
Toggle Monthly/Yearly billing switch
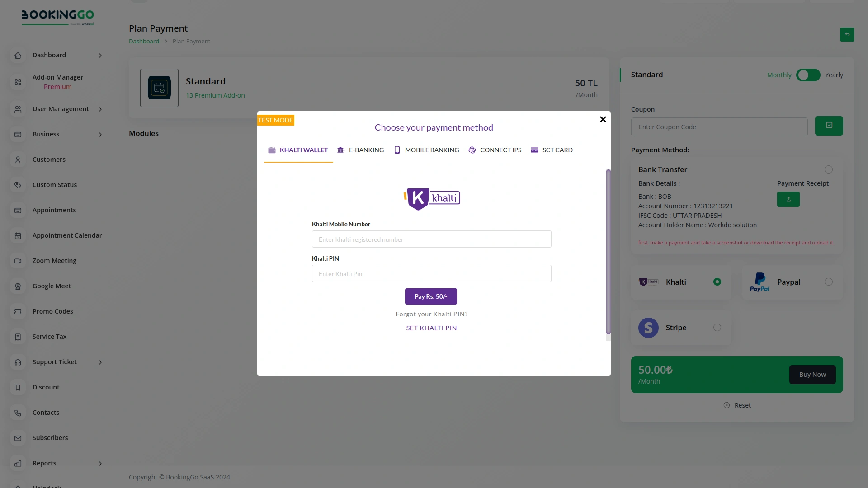click(808, 75)
